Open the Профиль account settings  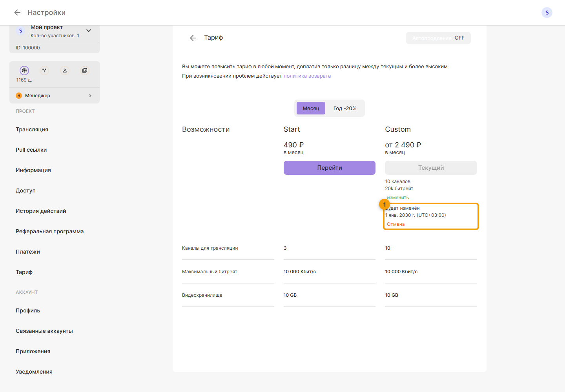pos(28,310)
